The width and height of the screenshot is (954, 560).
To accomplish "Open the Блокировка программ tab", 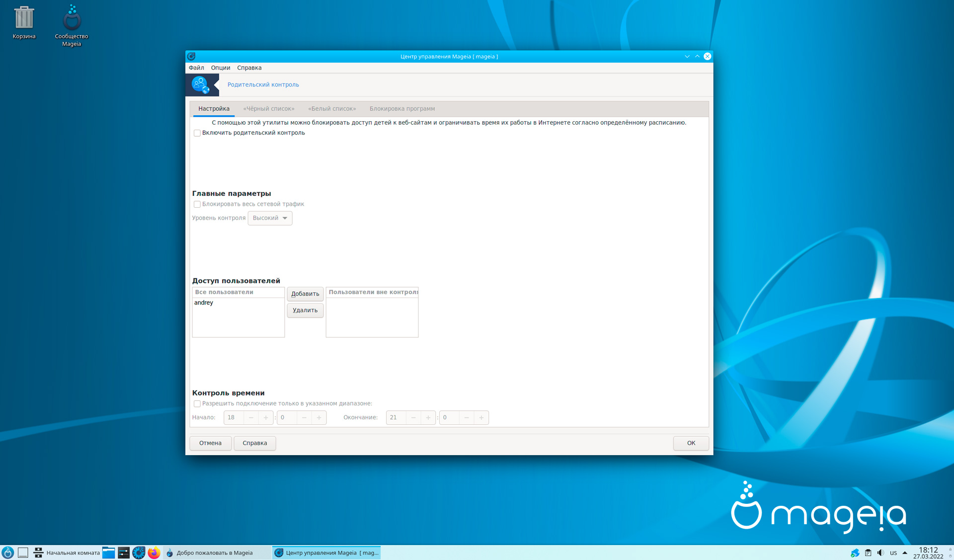I will click(x=402, y=109).
